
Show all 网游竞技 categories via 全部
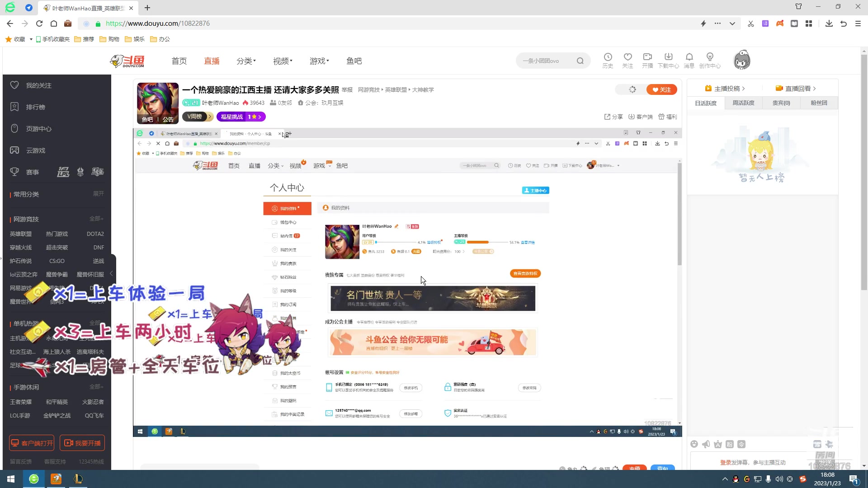[x=96, y=219]
